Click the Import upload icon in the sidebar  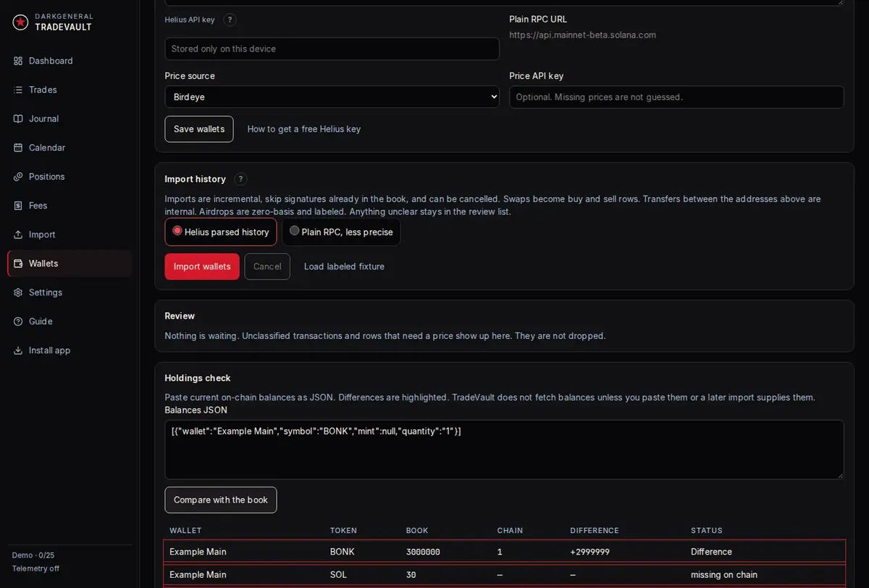coord(18,235)
